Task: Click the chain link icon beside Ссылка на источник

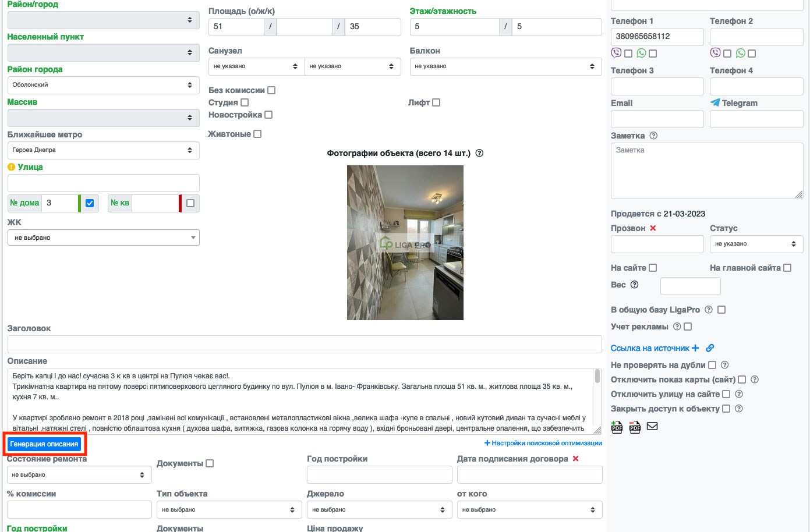Action: pyautogui.click(x=710, y=348)
